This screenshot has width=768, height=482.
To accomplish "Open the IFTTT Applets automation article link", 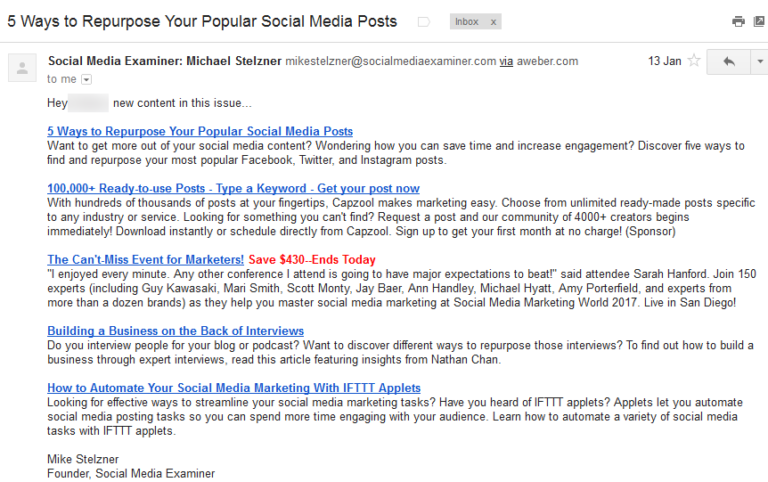I will 233,388.
